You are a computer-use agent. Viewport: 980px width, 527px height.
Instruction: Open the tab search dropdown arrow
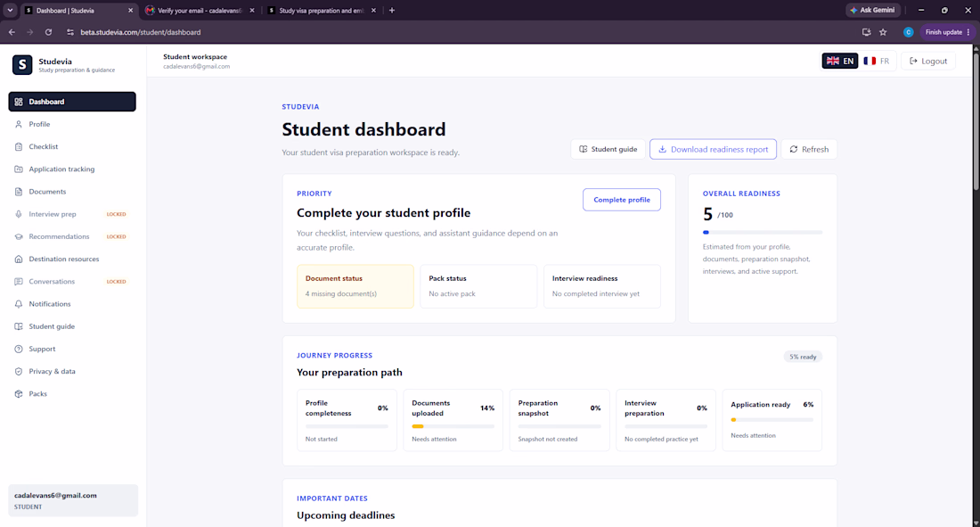click(x=10, y=10)
